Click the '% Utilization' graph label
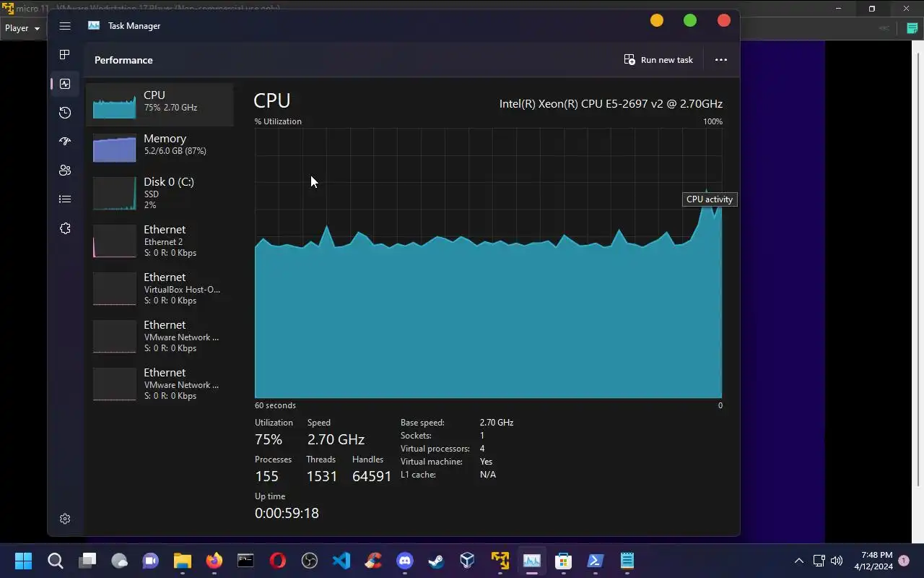The width and height of the screenshot is (924, 578). (x=278, y=121)
